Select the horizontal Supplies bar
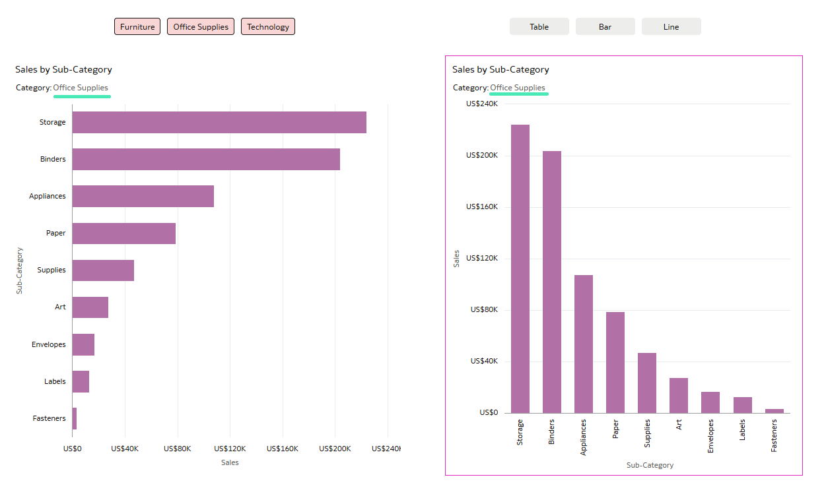 (103, 270)
